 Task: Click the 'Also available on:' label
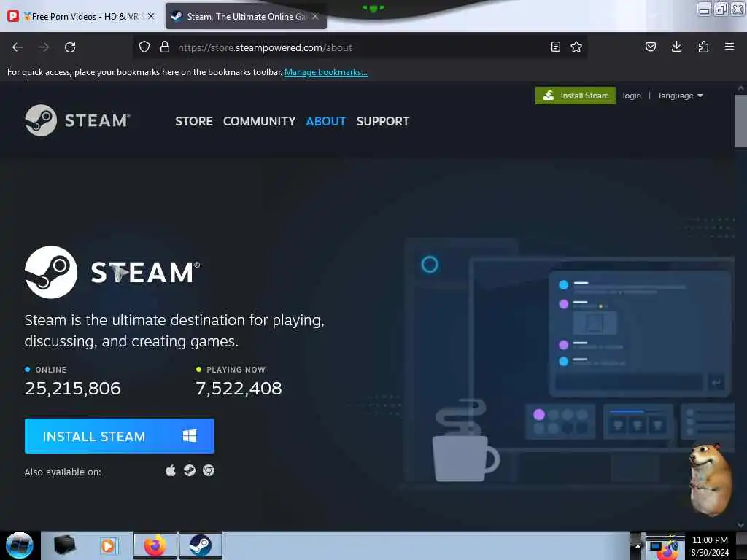(63, 472)
